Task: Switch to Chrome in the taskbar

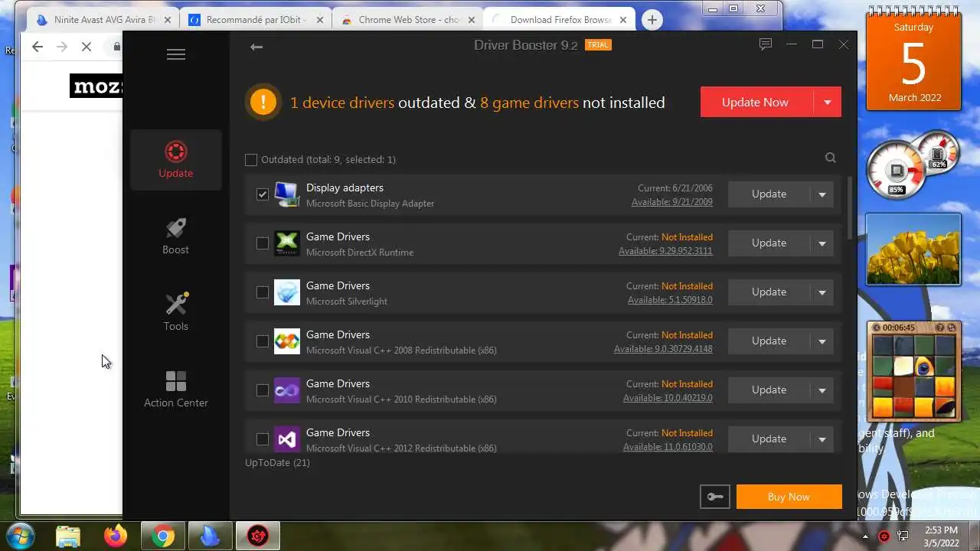Action: pos(162,536)
